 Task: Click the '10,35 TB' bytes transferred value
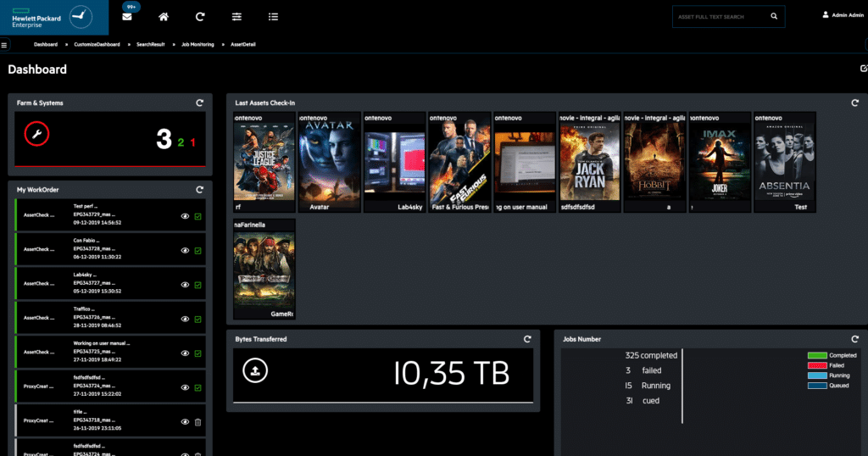coord(451,374)
